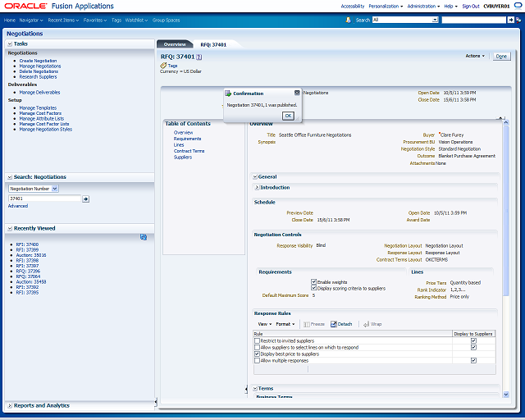Toggle Display to Suppliers for Allow multiple responses

473,360
